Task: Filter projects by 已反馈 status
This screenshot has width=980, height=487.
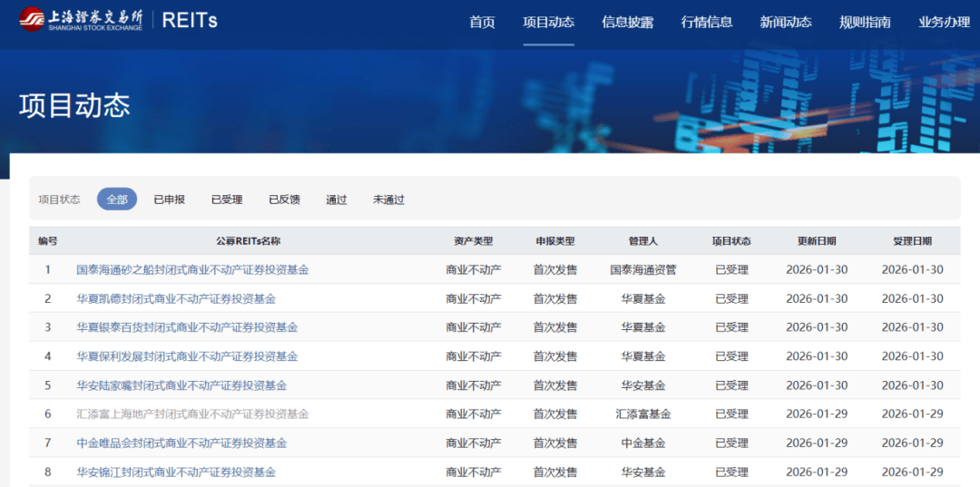Action: (x=284, y=200)
